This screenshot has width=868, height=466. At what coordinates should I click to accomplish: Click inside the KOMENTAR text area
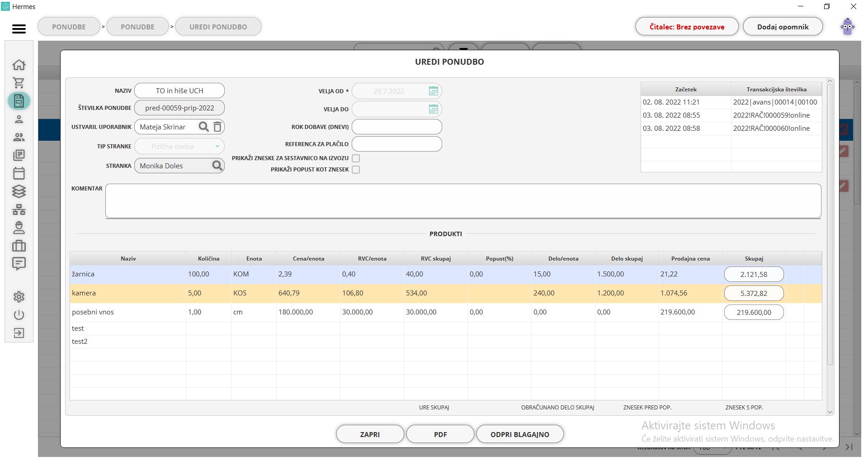pyautogui.click(x=463, y=201)
